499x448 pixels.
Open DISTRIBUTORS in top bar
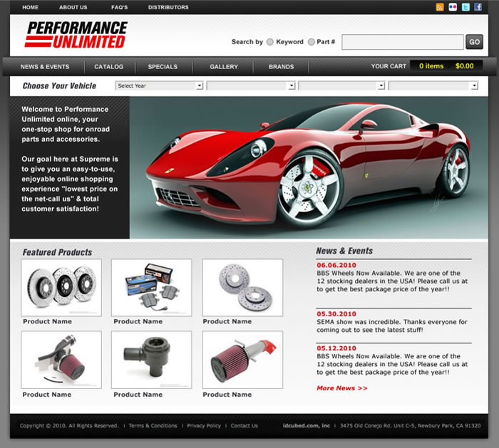point(168,7)
